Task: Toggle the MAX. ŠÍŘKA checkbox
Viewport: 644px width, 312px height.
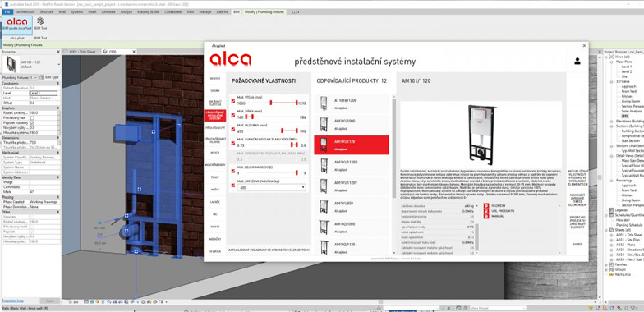Action: point(233,115)
